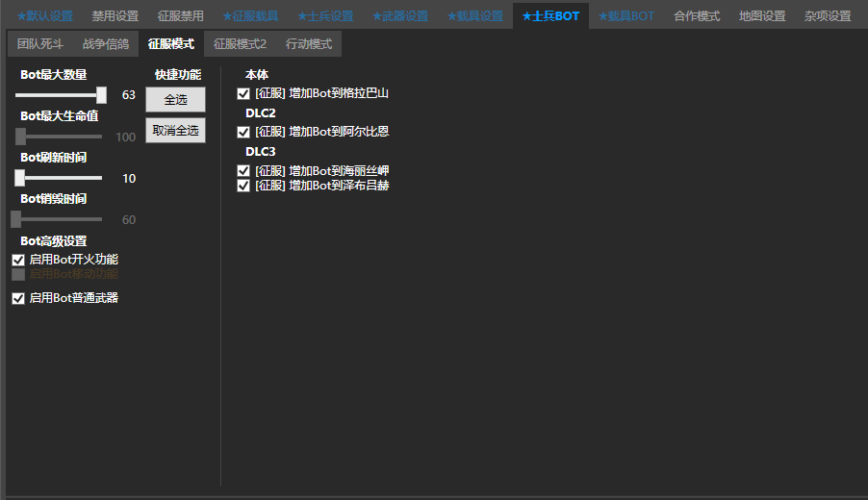868x500 pixels.
Task: Uncheck 增加Bot到阿尔比恩 under DLC2
Action: [243, 132]
